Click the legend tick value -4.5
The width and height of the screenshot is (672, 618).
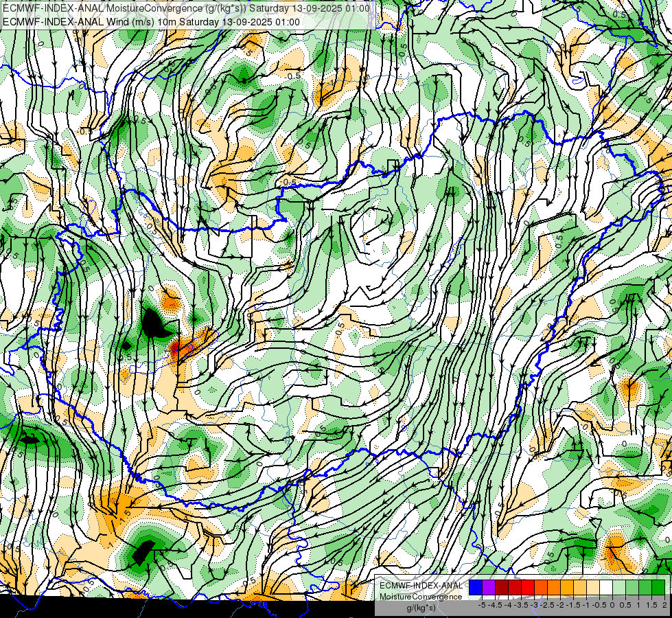495,605
